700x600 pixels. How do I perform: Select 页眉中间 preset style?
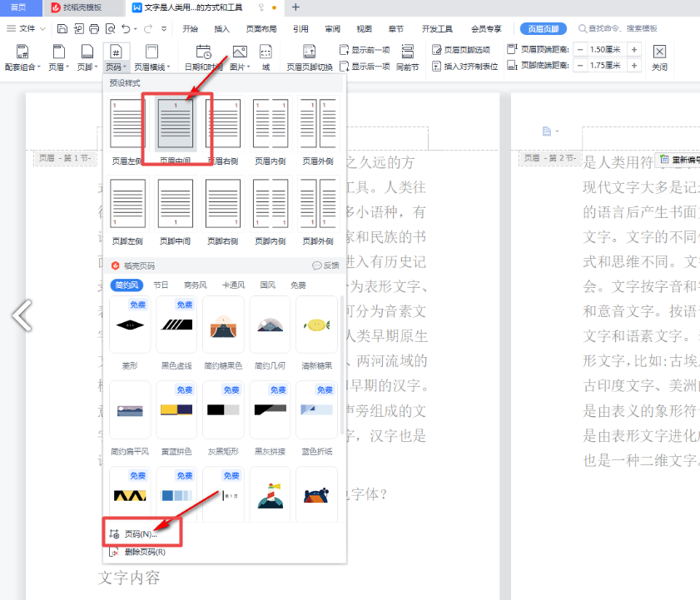tap(176, 131)
